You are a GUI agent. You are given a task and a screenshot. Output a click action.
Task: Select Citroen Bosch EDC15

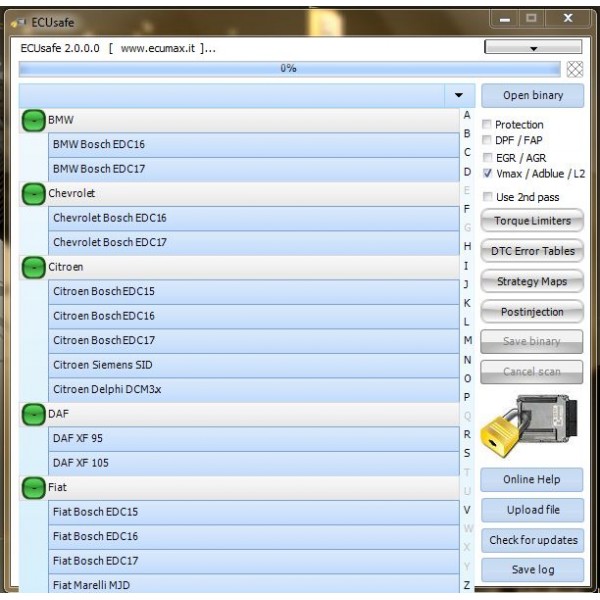pyautogui.click(x=254, y=292)
